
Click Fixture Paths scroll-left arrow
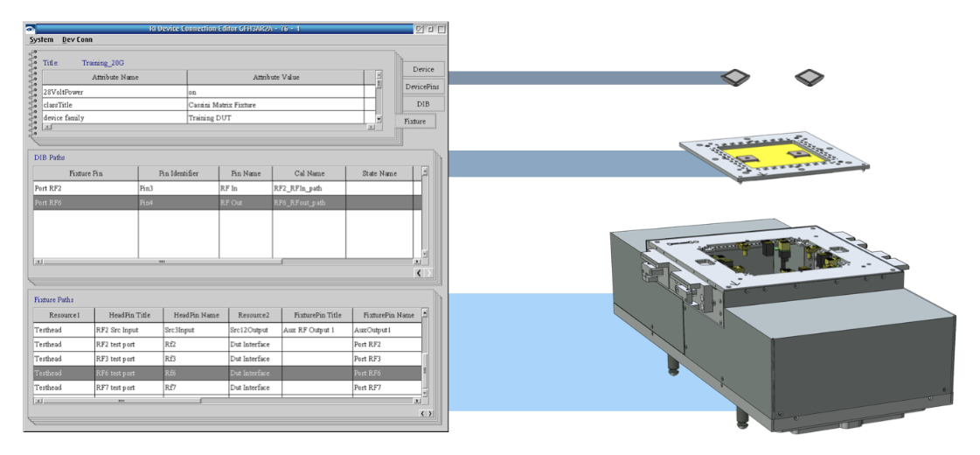[37, 401]
